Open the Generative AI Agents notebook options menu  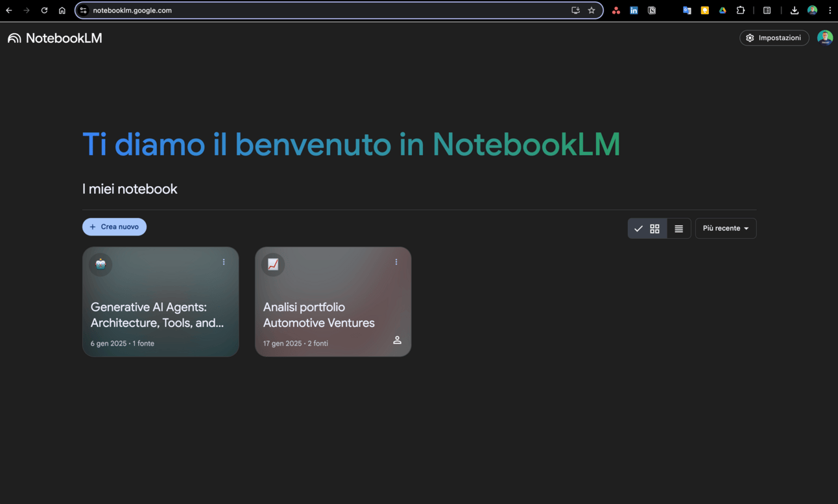(x=224, y=262)
